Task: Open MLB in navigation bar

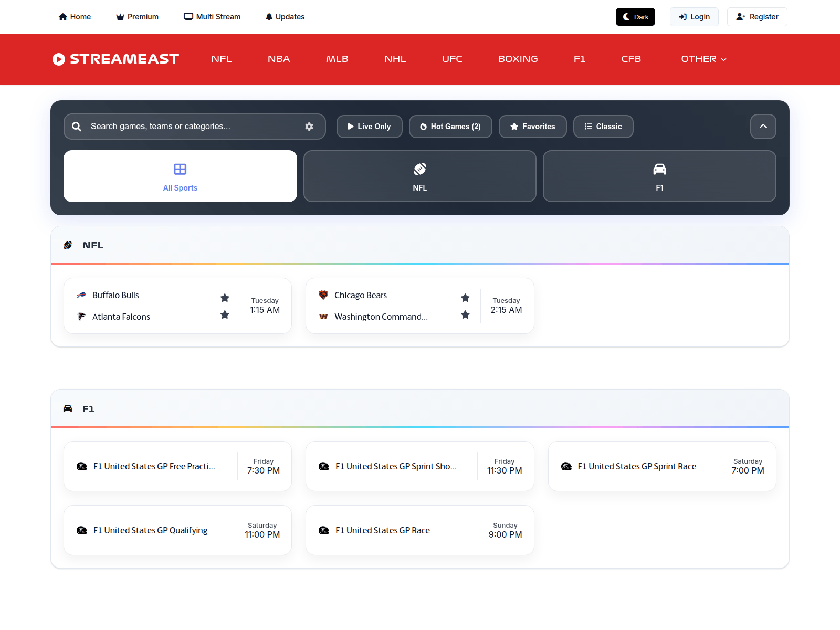Action: point(337,59)
